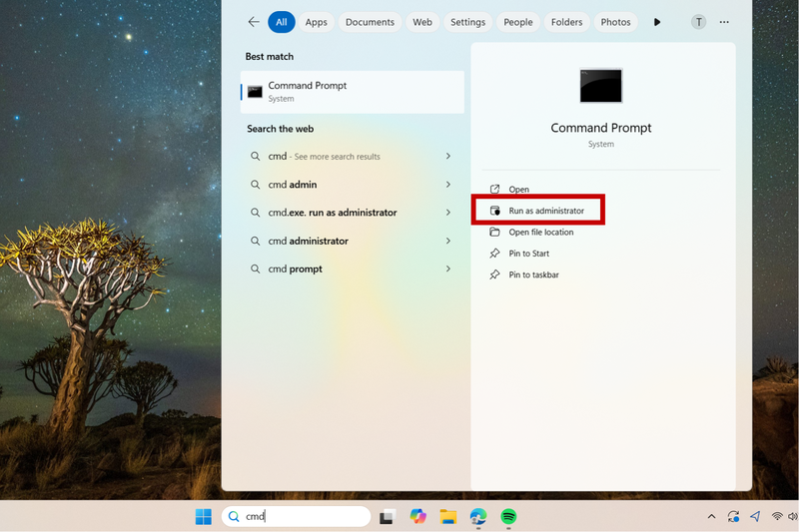Open File Explorer from the taskbar
Image resolution: width=799 pixels, height=532 pixels.
pyautogui.click(x=447, y=517)
